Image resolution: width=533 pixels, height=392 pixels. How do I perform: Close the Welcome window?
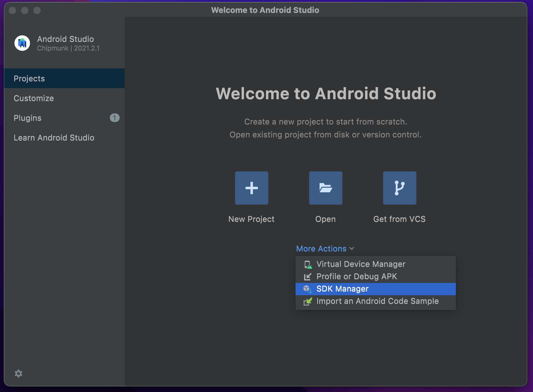12,10
